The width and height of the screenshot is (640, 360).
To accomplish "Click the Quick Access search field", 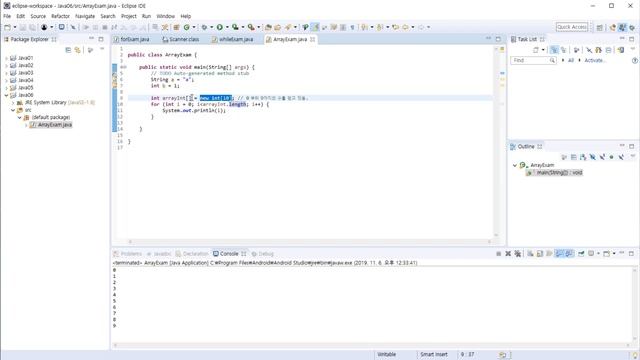I will click(572, 27).
